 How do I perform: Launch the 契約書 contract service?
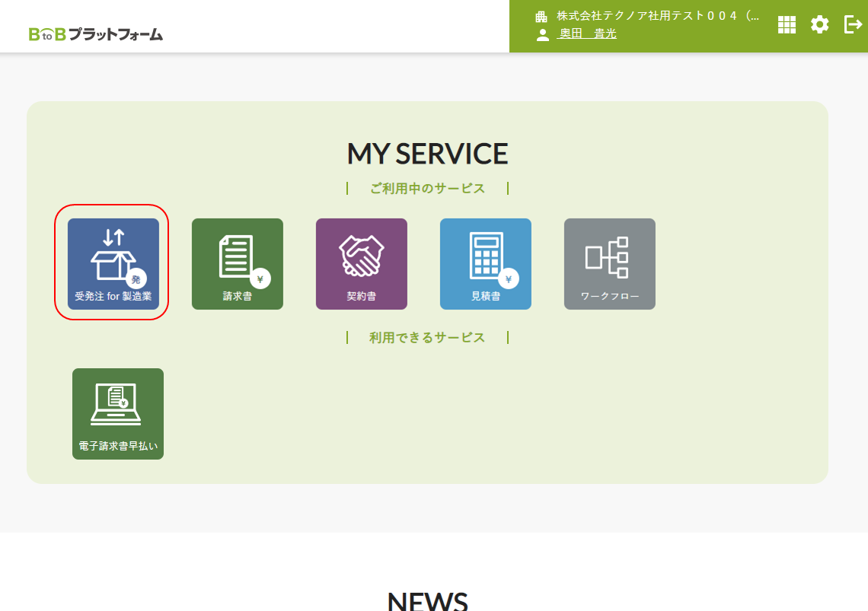[x=361, y=263]
